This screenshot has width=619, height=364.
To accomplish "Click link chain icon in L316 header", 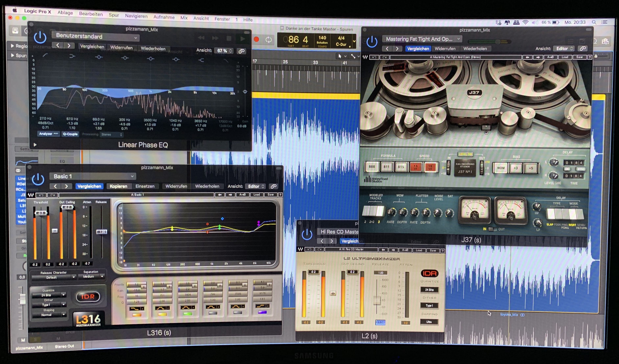I will pos(273,186).
